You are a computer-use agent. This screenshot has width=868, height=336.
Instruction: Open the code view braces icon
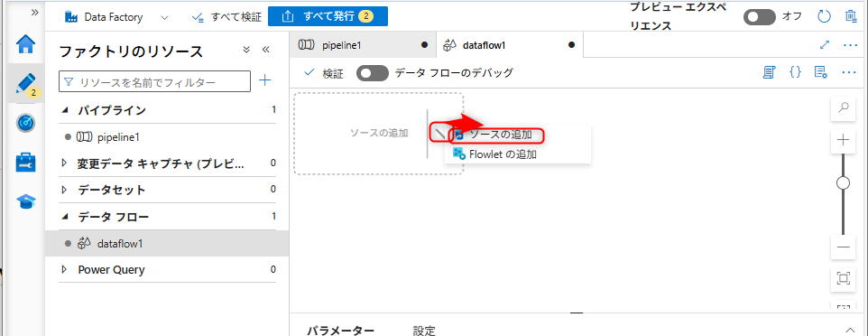point(795,72)
